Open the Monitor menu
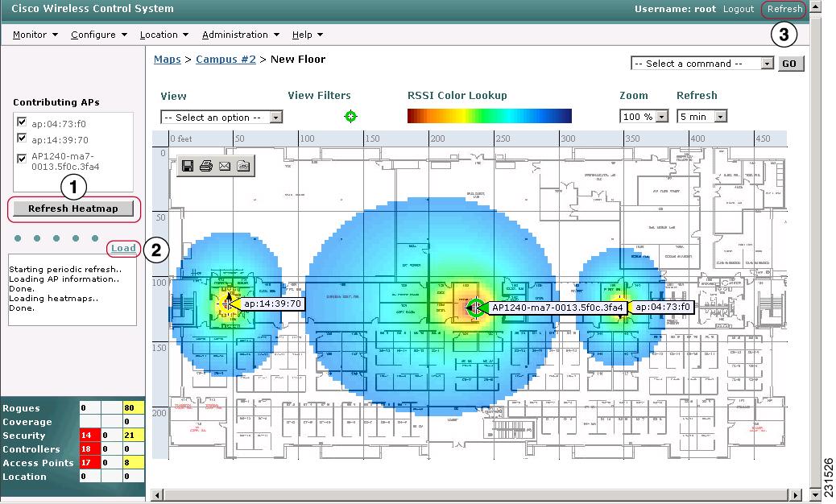The image size is (836, 504). coord(35,35)
